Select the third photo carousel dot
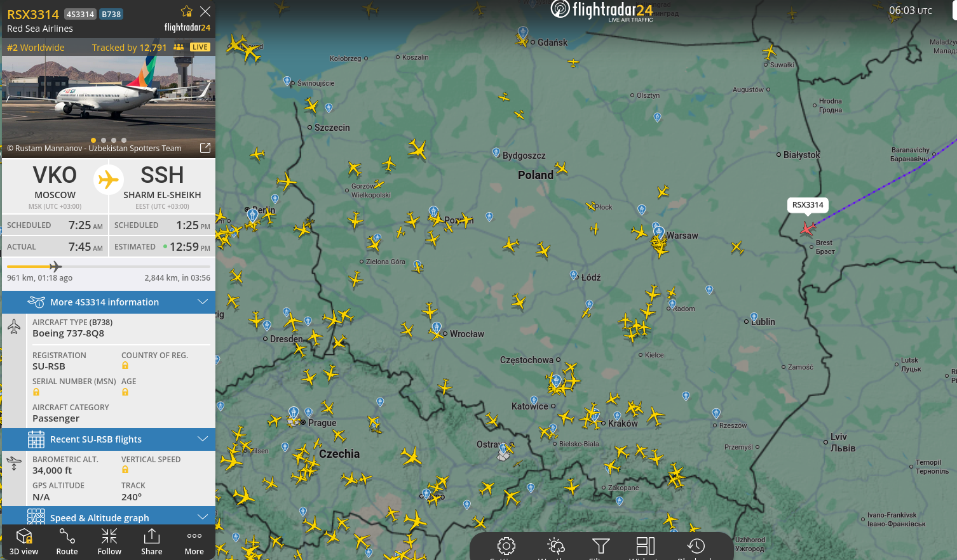The height and width of the screenshot is (560, 957). click(114, 140)
